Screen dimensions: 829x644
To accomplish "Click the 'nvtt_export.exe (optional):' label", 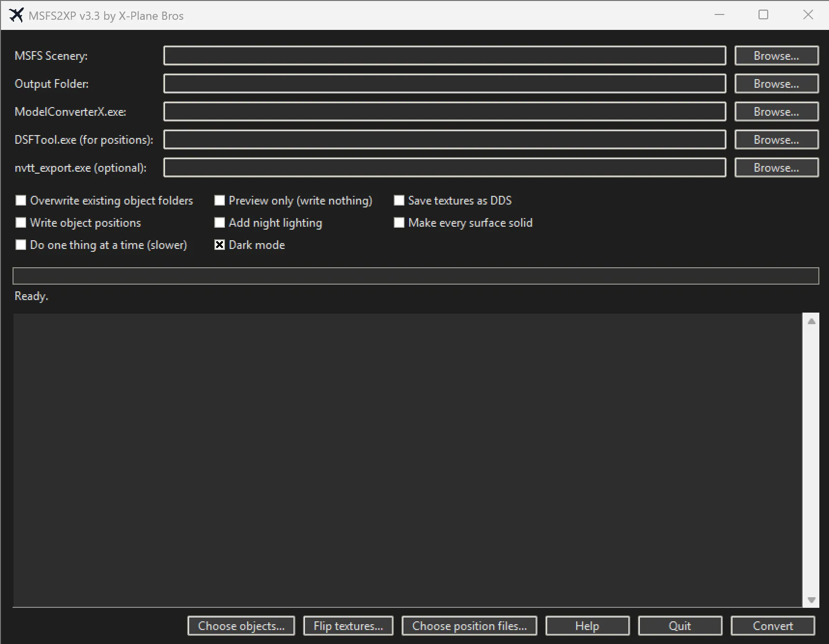I will tap(81, 168).
